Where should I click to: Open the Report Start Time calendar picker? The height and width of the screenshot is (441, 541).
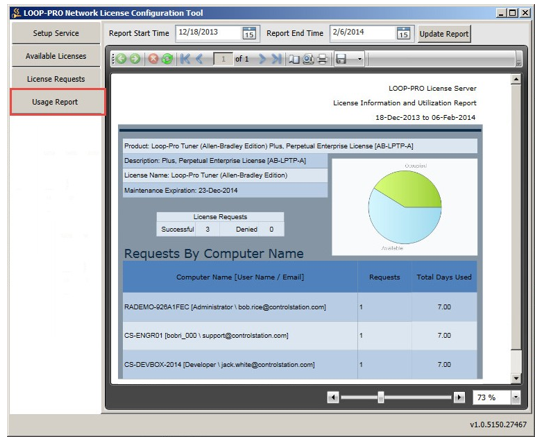point(249,33)
